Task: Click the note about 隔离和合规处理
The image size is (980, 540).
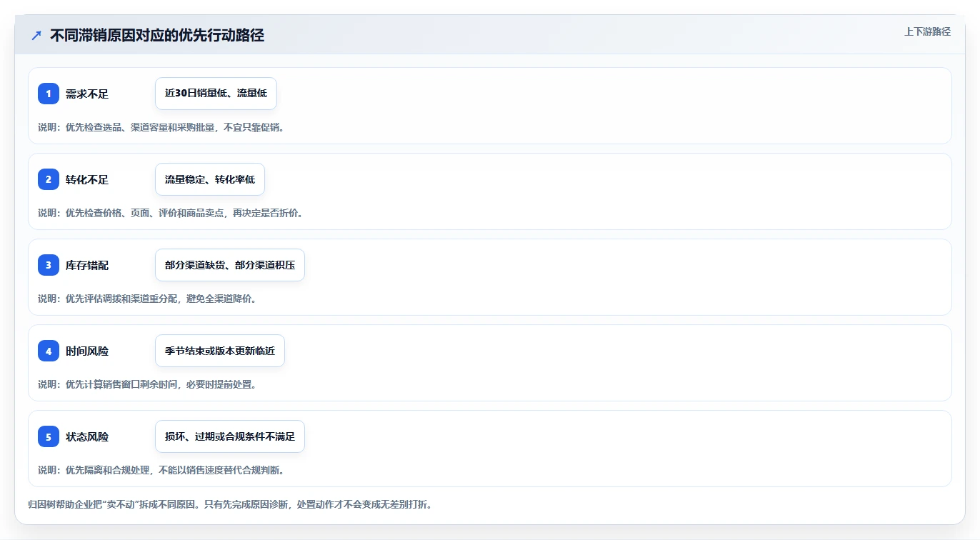Action: point(161,470)
